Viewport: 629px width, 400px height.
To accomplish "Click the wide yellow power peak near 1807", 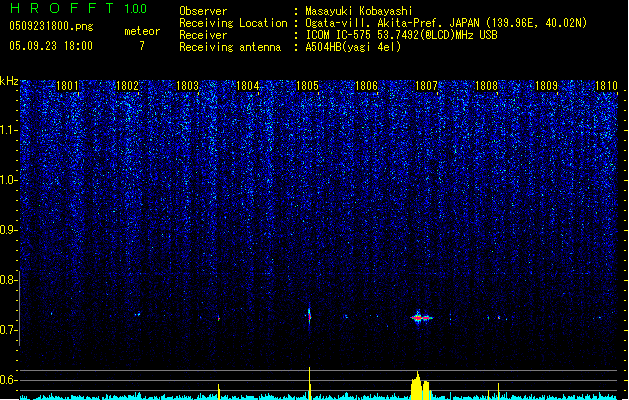I will coord(420,386).
